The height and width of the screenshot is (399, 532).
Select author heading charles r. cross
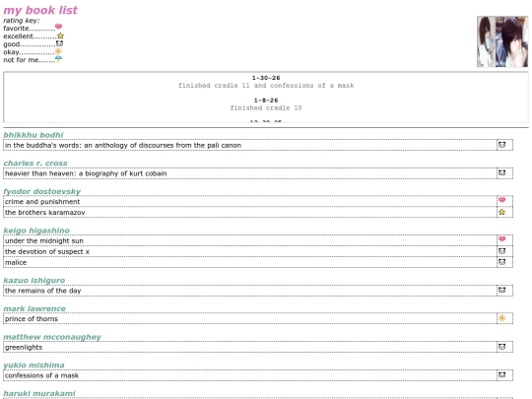[35, 164]
